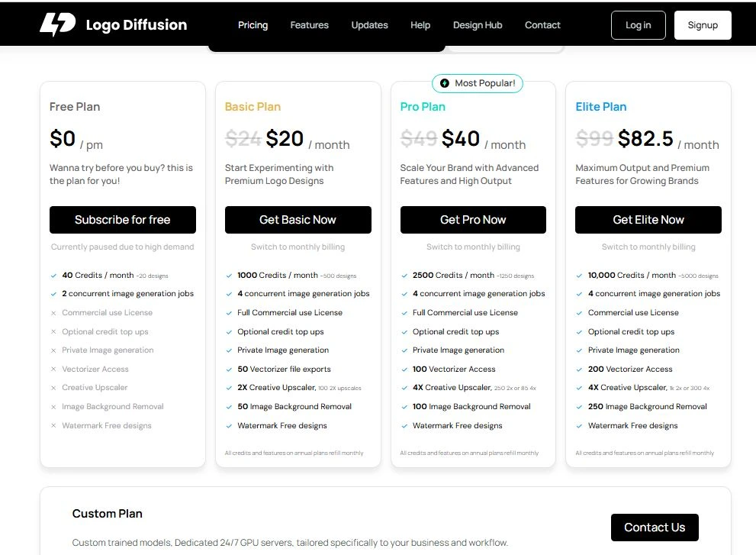Open the Updates navigation link

coord(369,25)
